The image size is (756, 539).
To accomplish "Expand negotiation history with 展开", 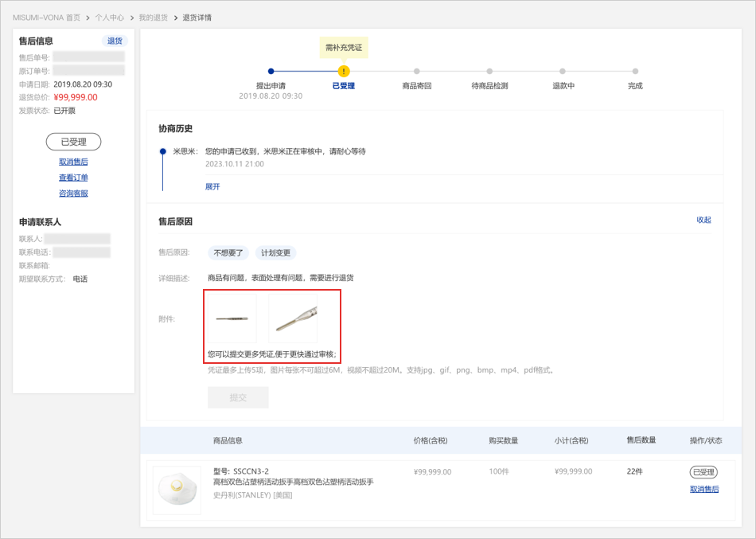I will [x=212, y=187].
